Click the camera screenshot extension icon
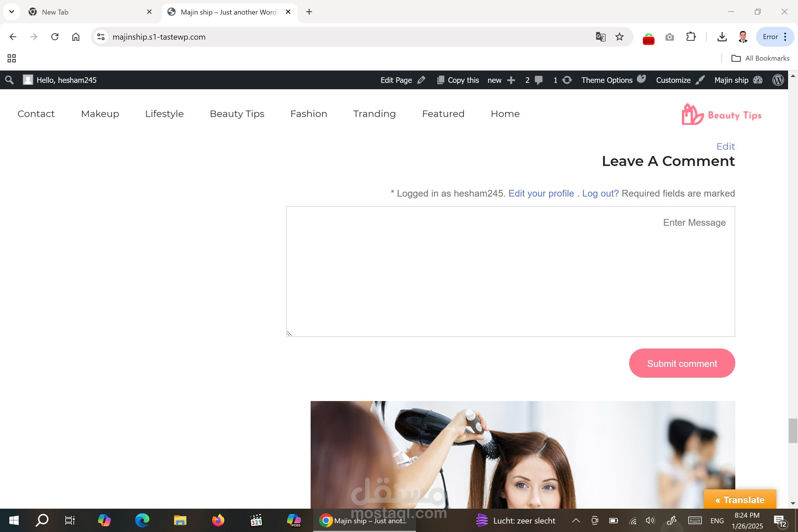The image size is (798, 532). pyautogui.click(x=669, y=37)
